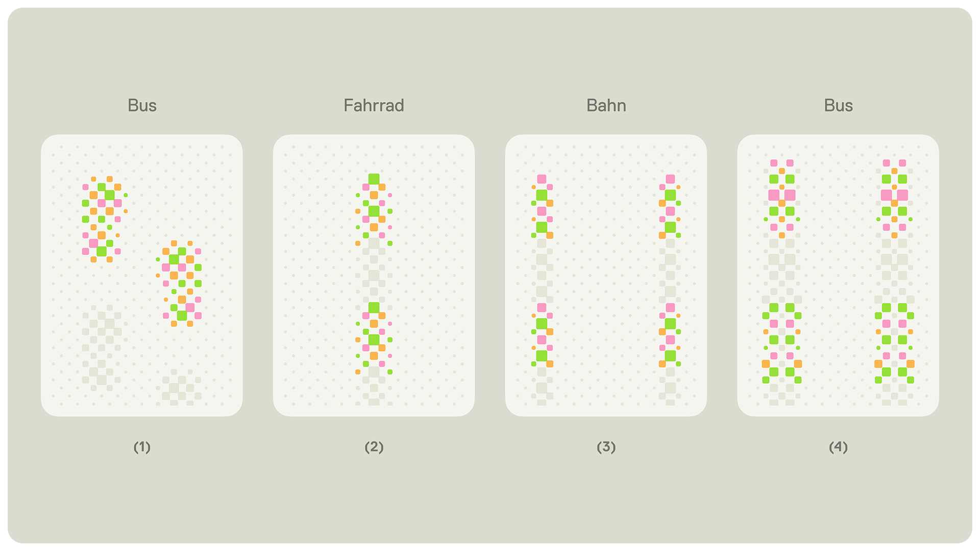Click the (3) option number
This screenshot has width=980, height=551.
[x=606, y=447]
